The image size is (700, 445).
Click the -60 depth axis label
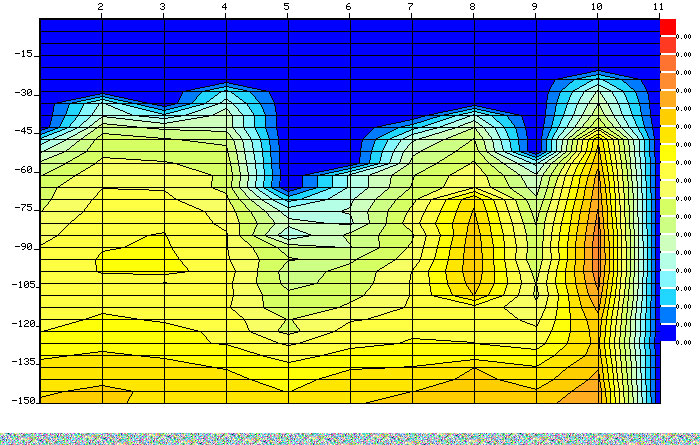(x=26, y=170)
